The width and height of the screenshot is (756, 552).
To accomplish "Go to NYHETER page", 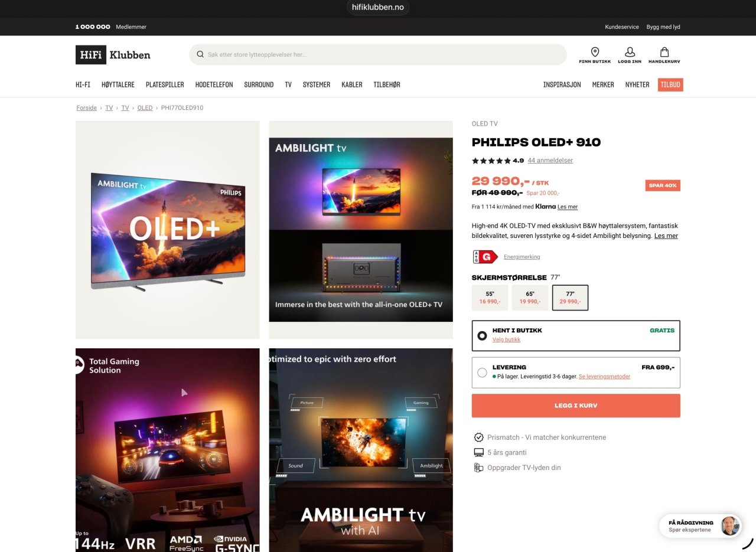I will (x=637, y=85).
